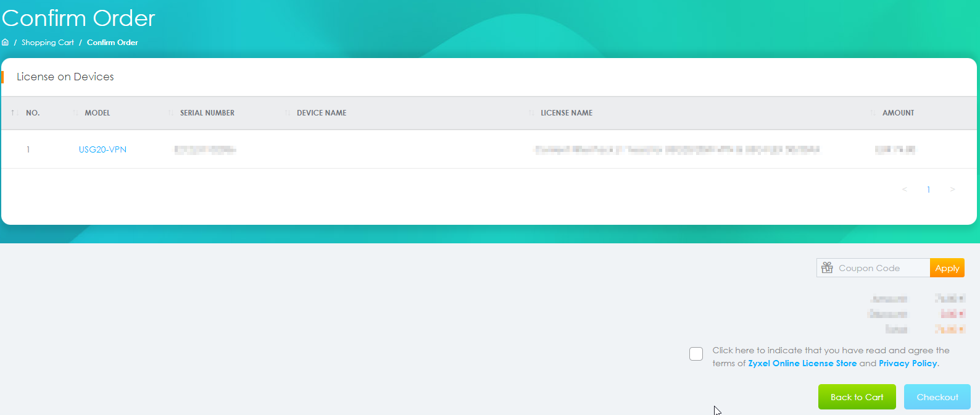Sort table by NO. column
Screen dimensions: 980x415
[32, 113]
